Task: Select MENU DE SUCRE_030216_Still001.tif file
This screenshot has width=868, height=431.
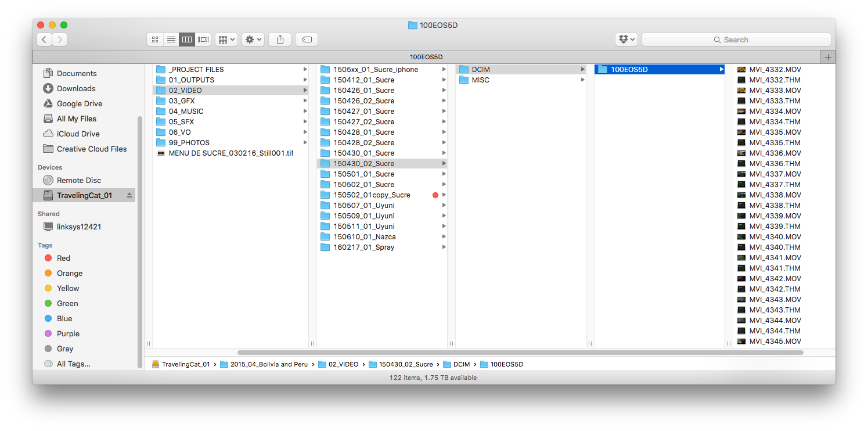Action: (231, 153)
